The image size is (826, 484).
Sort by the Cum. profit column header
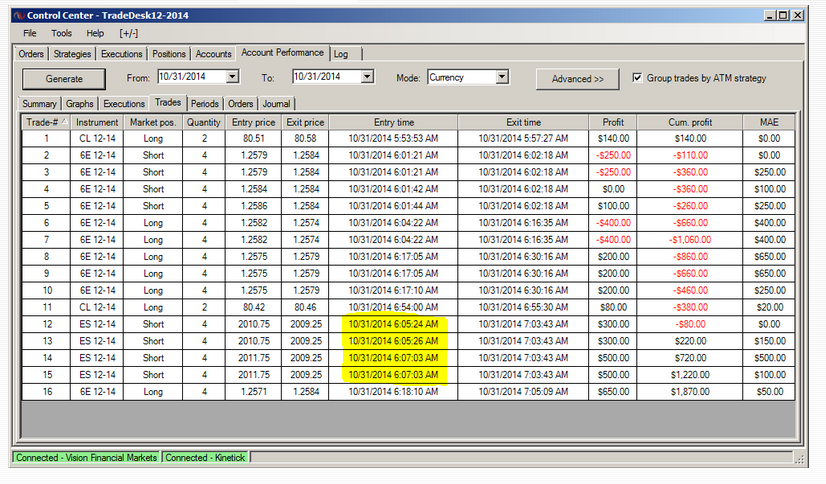tap(690, 122)
